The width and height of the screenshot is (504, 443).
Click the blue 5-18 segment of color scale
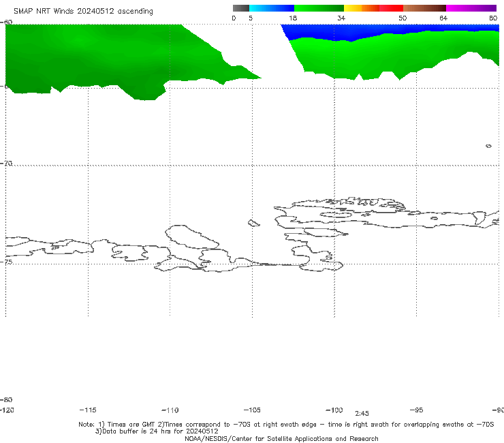(272, 8)
